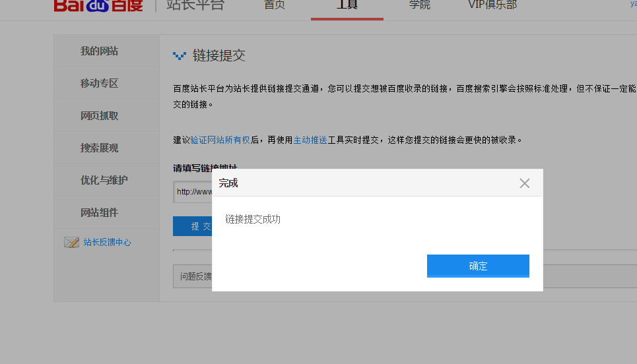Screen dimensions: 637x364
Task: Go to the 学院 tab
Action: (x=419, y=5)
